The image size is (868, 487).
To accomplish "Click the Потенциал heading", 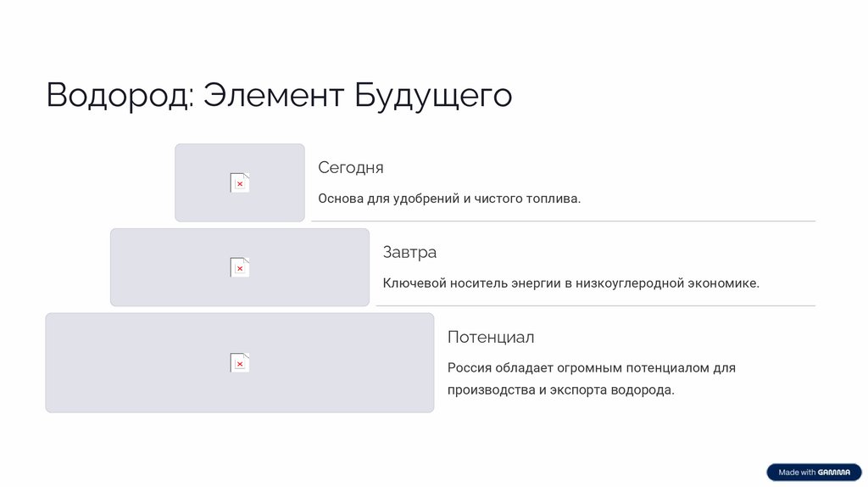I will [x=491, y=337].
